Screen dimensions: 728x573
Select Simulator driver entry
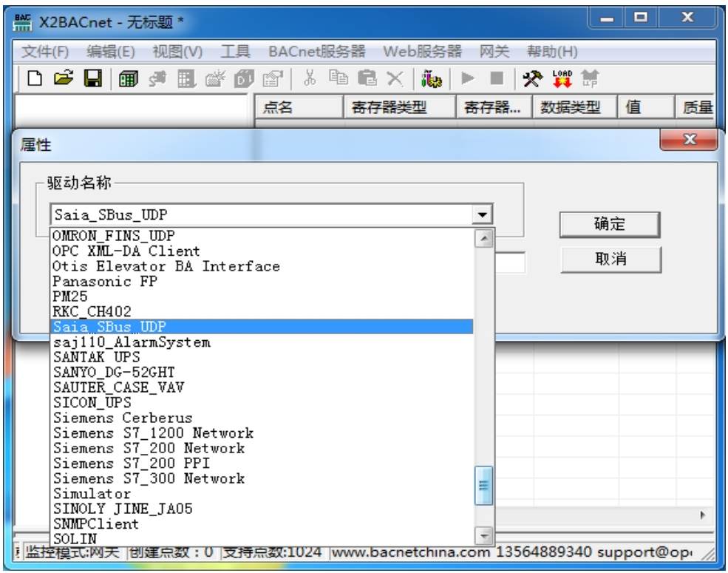pos(262,494)
